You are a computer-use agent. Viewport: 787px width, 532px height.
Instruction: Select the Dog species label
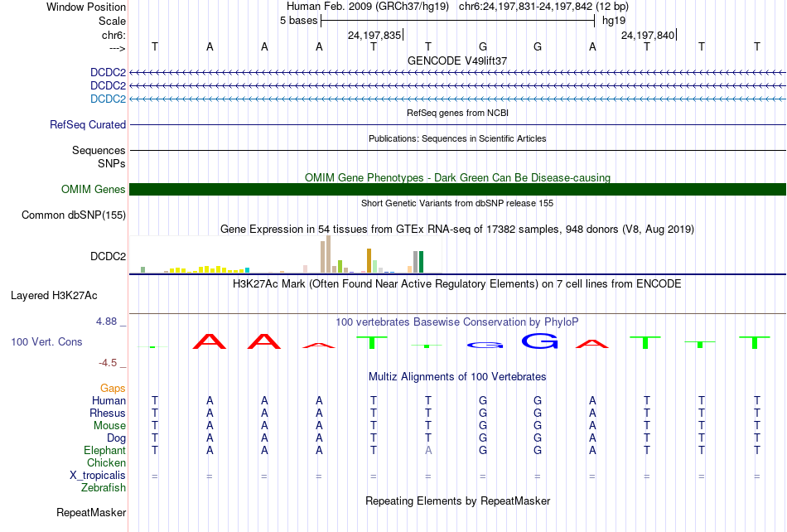[x=117, y=438]
